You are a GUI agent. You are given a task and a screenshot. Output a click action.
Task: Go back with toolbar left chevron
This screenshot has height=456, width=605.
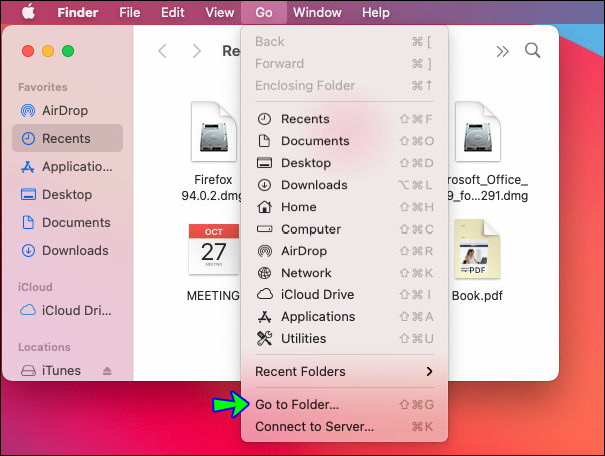click(x=162, y=51)
